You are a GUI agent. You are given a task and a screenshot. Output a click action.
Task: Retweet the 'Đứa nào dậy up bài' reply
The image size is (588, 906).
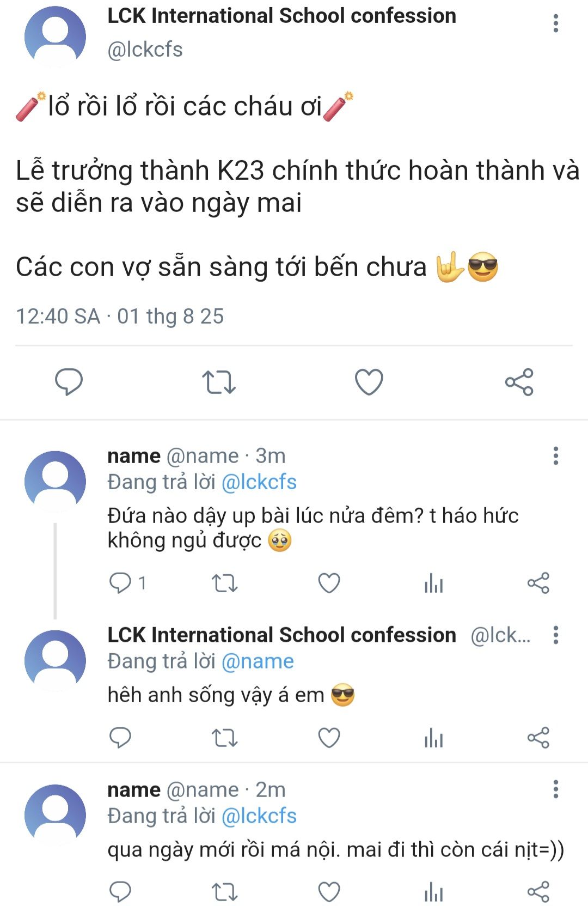click(224, 583)
